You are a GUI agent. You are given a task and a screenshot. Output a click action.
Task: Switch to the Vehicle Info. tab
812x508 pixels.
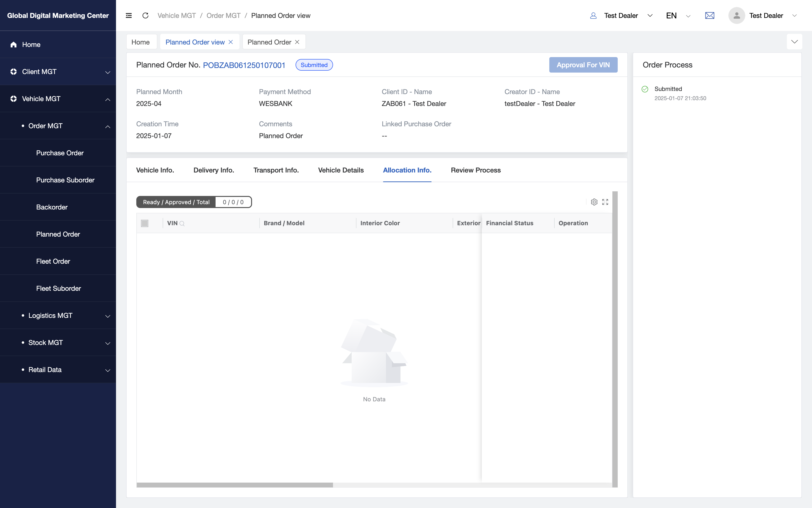coord(155,170)
